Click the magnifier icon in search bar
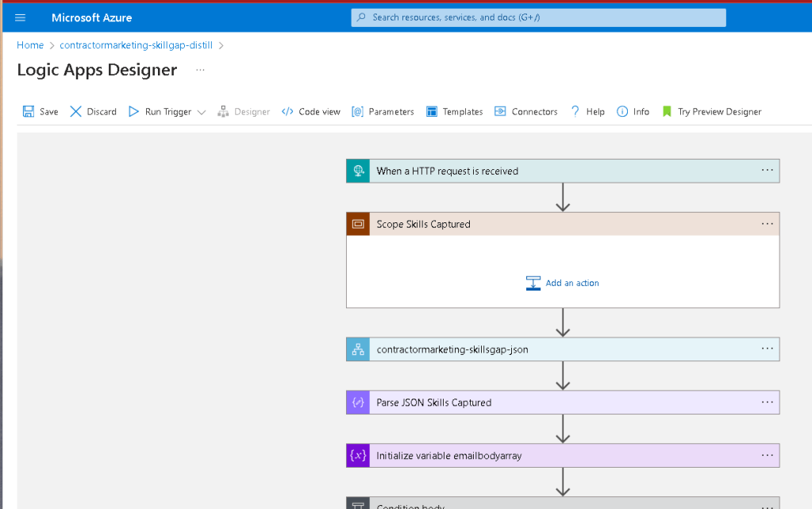 point(361,17)
